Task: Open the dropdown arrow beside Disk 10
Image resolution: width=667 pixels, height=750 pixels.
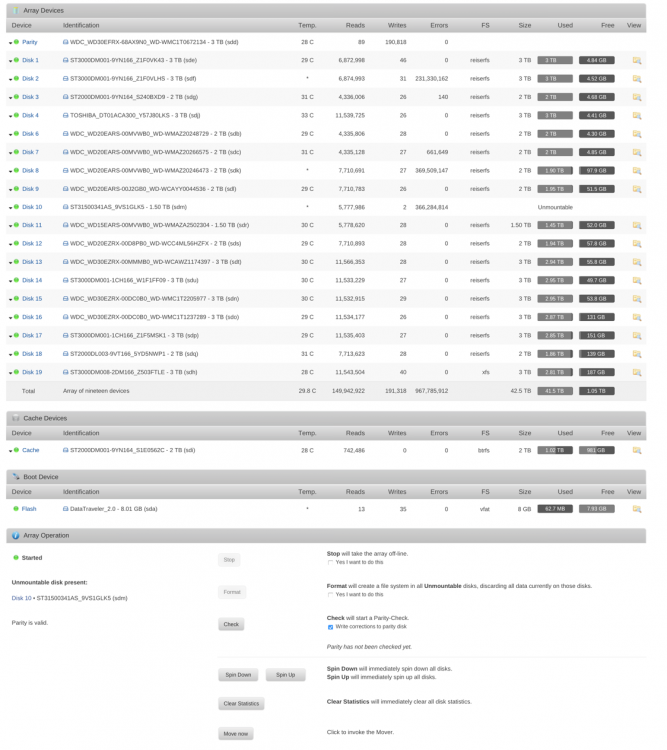Action: point(11,208)
